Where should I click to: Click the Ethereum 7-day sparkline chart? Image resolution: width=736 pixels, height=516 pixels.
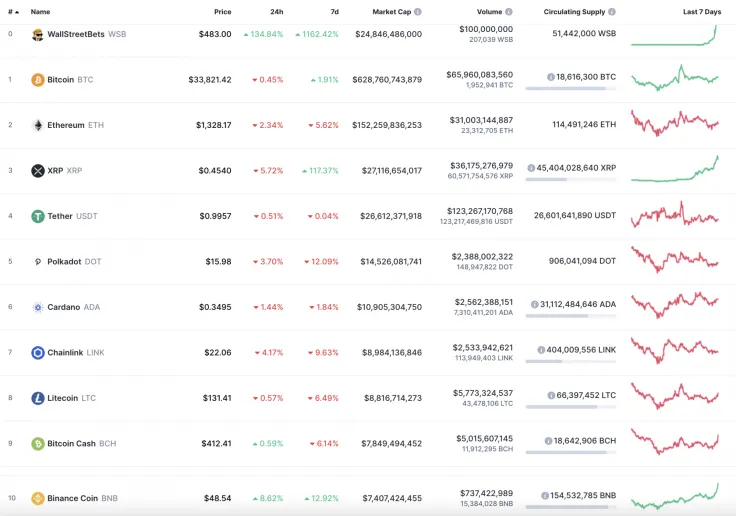[675, 123]
